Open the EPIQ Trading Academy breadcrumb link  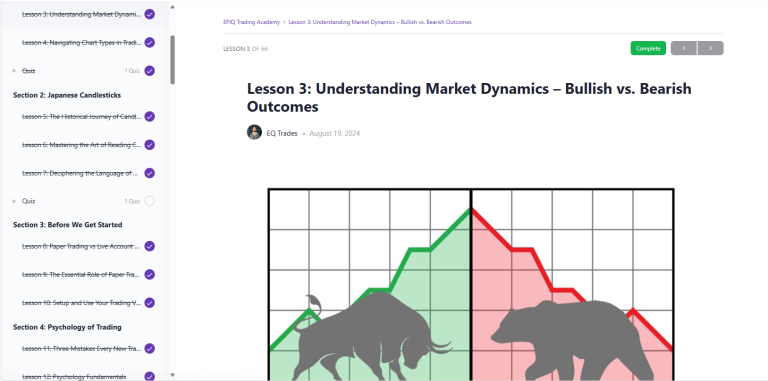tap(251, 22)
